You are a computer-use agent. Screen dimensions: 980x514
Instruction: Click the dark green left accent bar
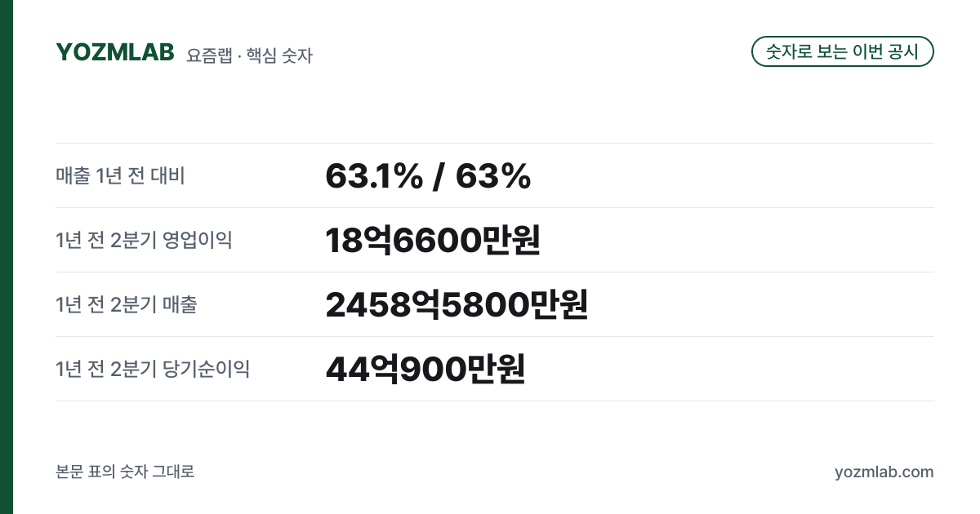tap(7, 257)
